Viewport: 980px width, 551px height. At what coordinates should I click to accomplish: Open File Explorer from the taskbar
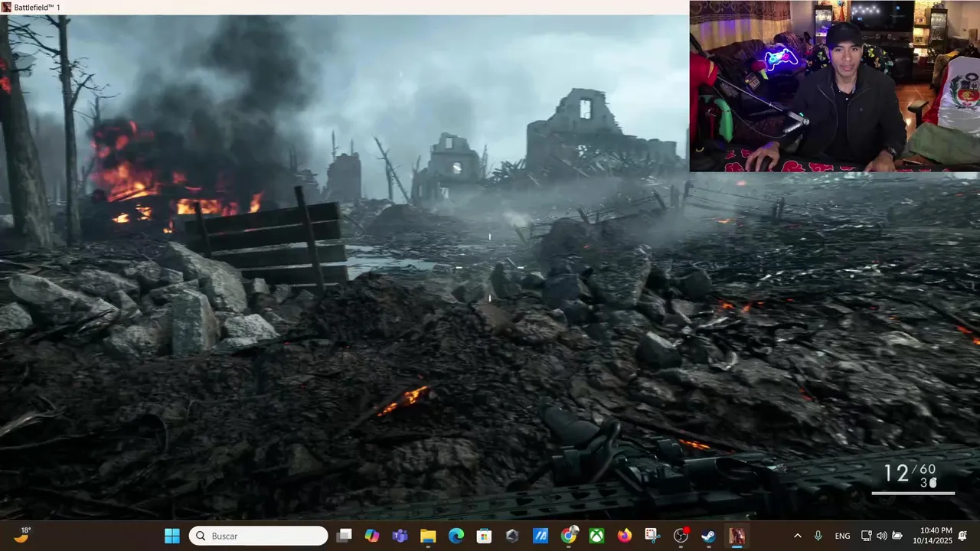pos(428,536)
